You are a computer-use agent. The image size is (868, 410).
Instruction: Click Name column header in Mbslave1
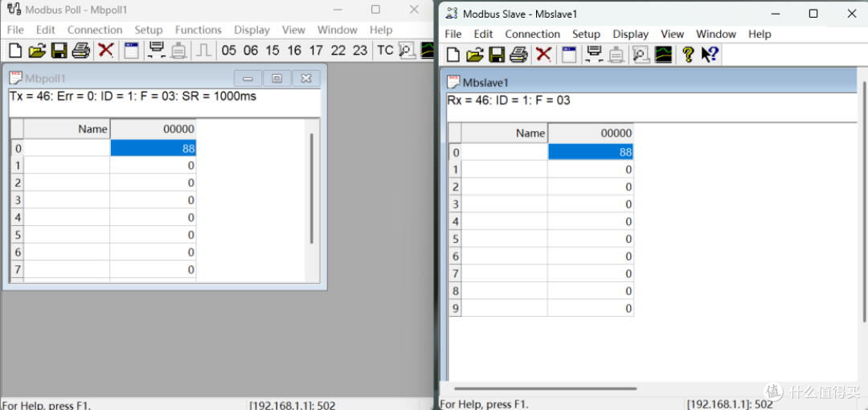click(504, 133)
